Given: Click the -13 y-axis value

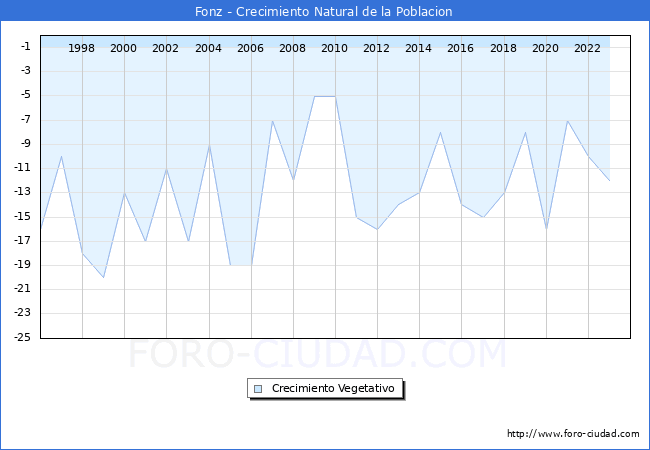Looking at the screenshot, I should point(23,192).
